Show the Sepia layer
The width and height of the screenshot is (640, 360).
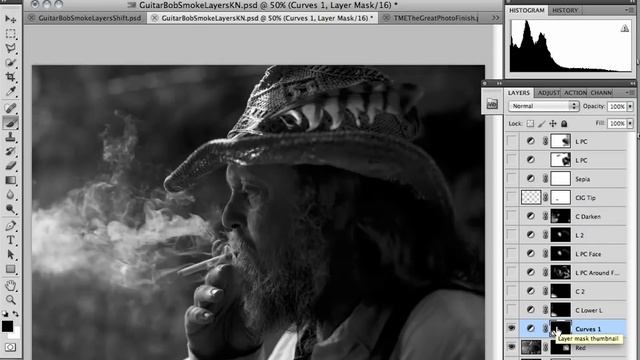point(511,178)
